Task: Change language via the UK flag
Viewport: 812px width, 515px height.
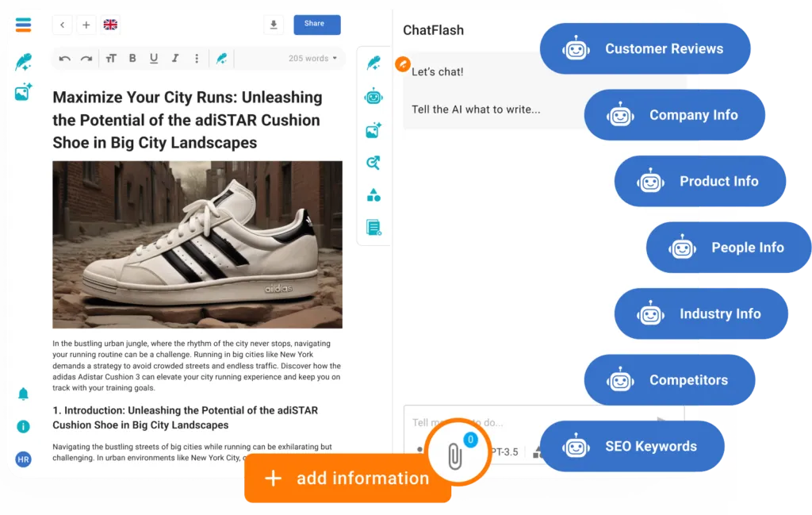Action: (x=110, y=25)
